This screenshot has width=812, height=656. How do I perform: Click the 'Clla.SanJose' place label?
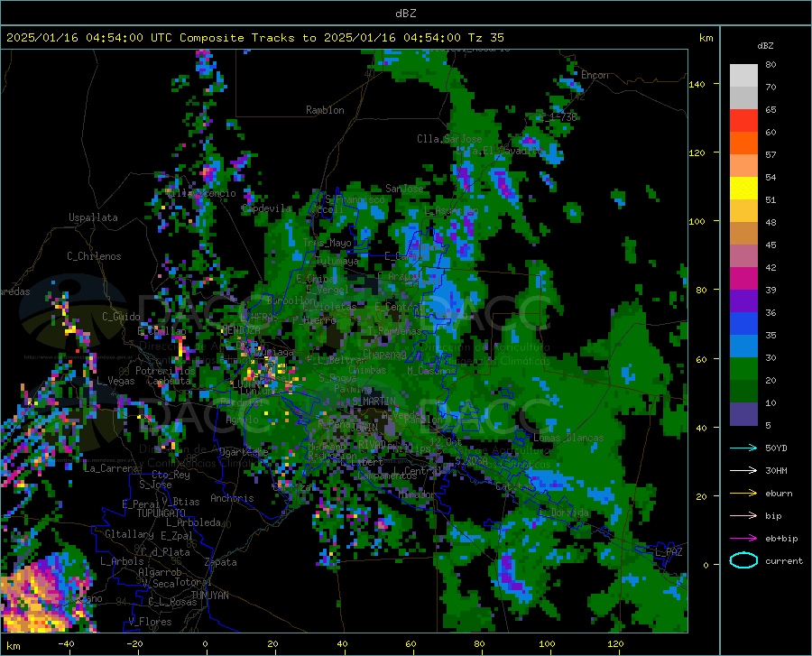point(449,139)
